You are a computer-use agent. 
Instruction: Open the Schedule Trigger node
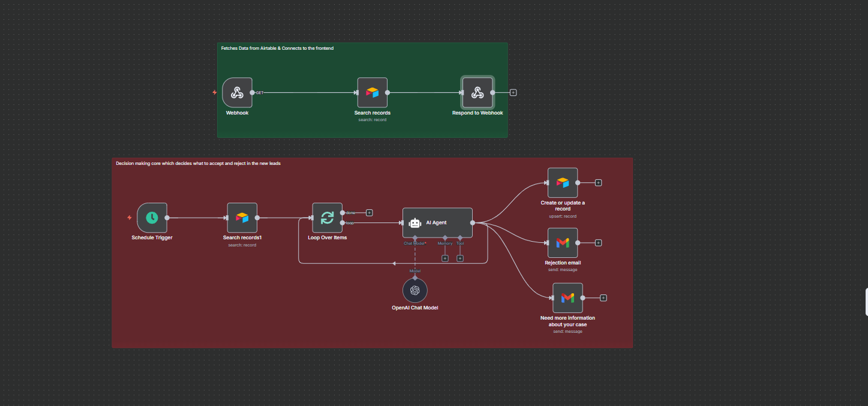152,218
